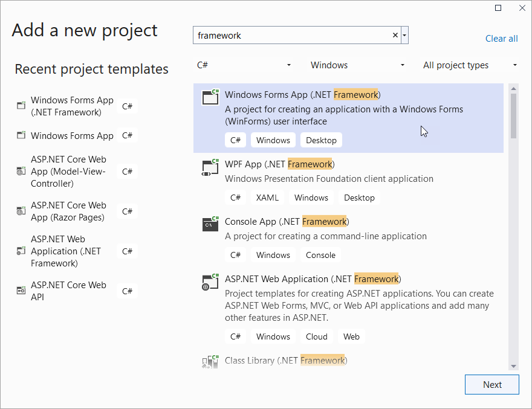Click recent ASP.NET Core Web API icon

(x=21, y=291)
